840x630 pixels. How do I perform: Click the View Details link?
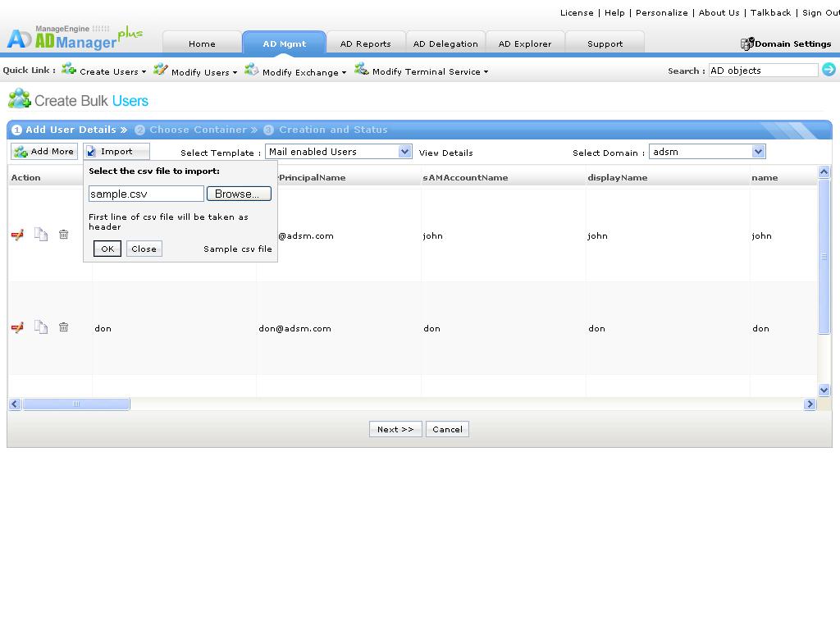click(x=445, y=153)
